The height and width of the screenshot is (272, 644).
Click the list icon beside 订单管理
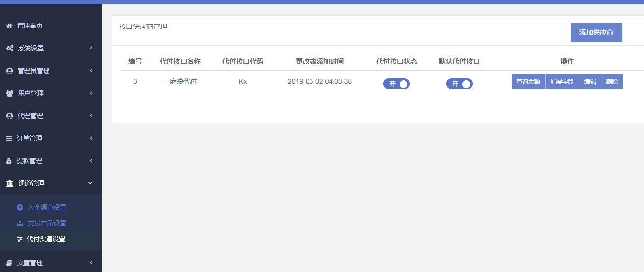tap(9, 138)
